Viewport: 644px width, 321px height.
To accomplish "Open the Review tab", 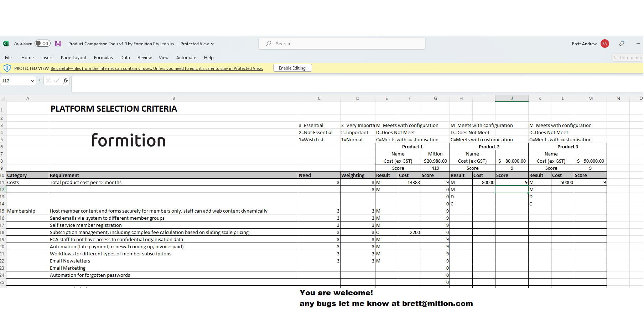I will 144,57.
